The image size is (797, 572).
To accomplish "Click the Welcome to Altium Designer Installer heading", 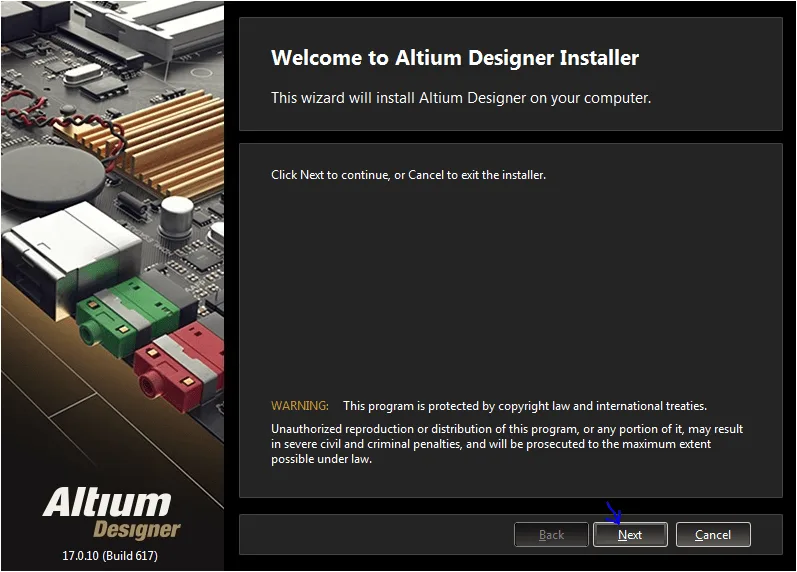I will (455, 57).
